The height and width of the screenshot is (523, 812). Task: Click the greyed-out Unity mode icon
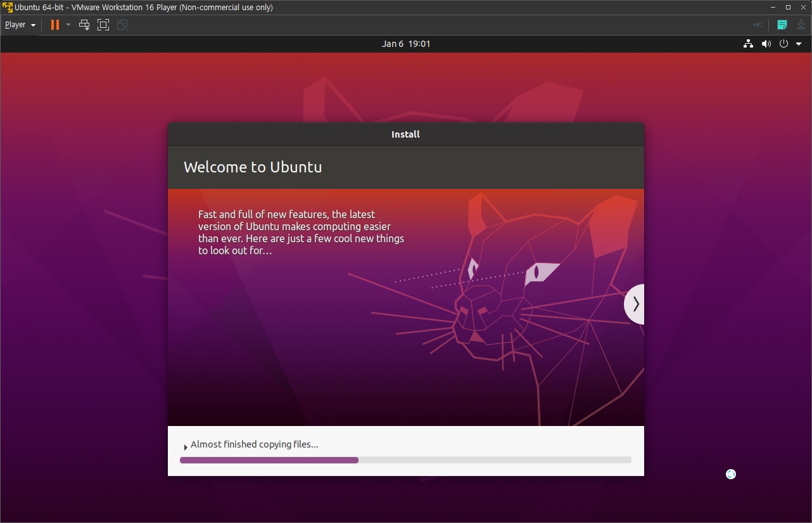[x=122, y=25]
